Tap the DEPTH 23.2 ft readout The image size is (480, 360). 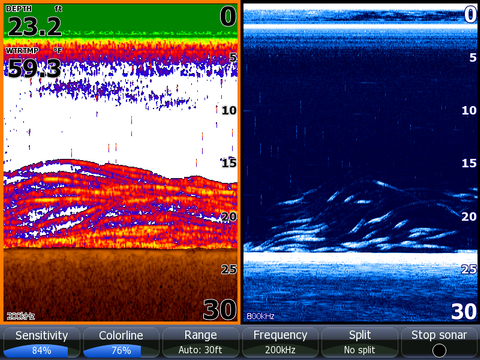34,21
